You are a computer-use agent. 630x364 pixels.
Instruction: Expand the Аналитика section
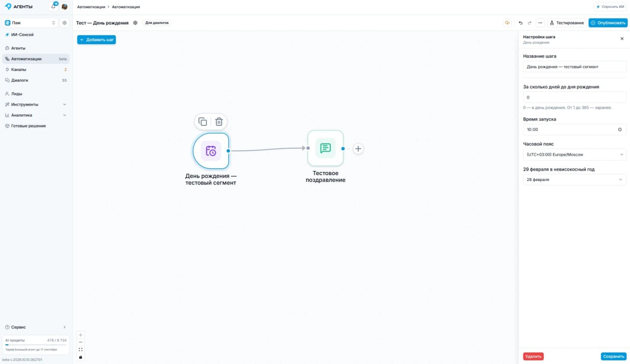point(35,115)
